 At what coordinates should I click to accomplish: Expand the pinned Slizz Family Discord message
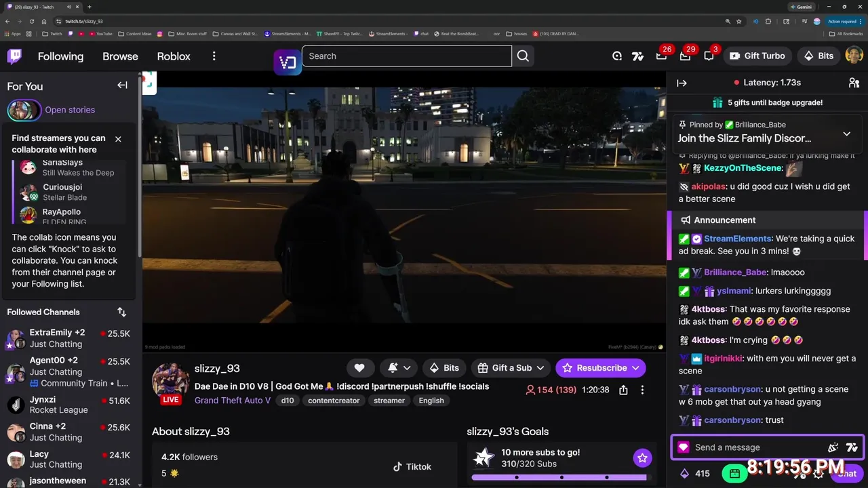(x=846, y=134)
